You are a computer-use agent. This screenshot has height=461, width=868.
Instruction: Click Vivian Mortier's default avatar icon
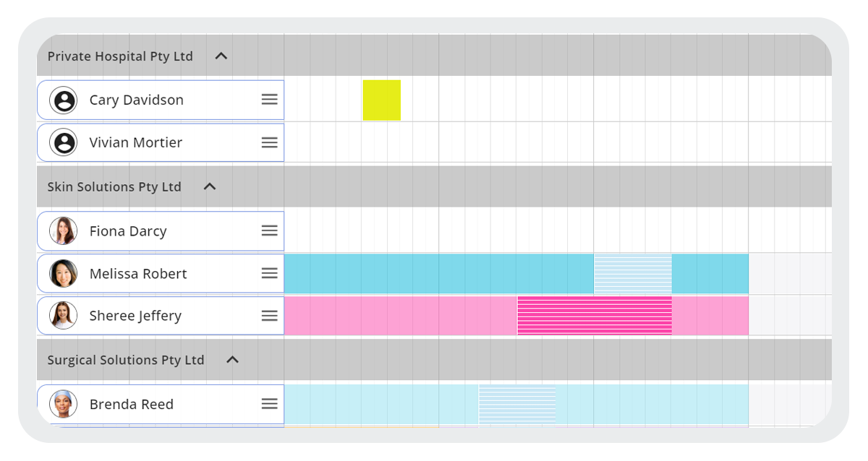pyautogui.click(x=64, y=142)
